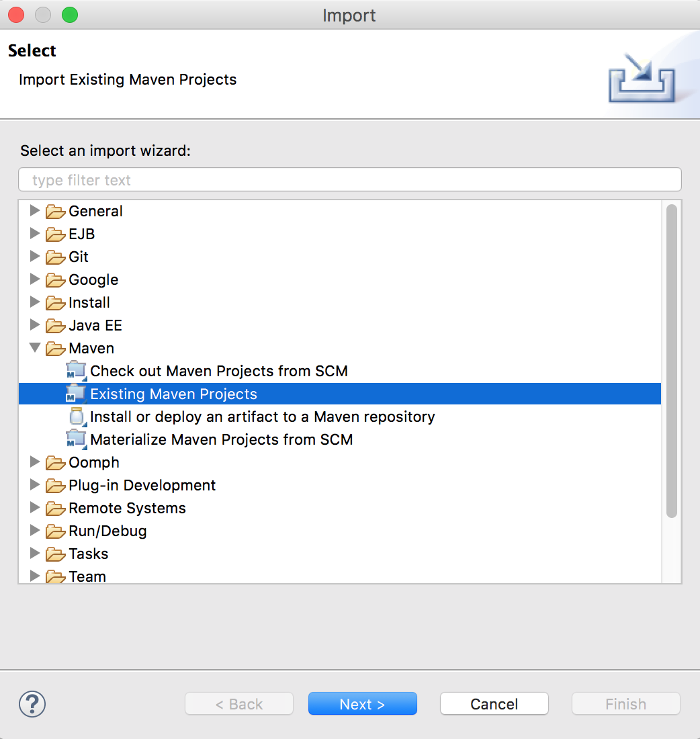
Task: Click the Plug-in Development folder icon
Action: coord(56,486)
